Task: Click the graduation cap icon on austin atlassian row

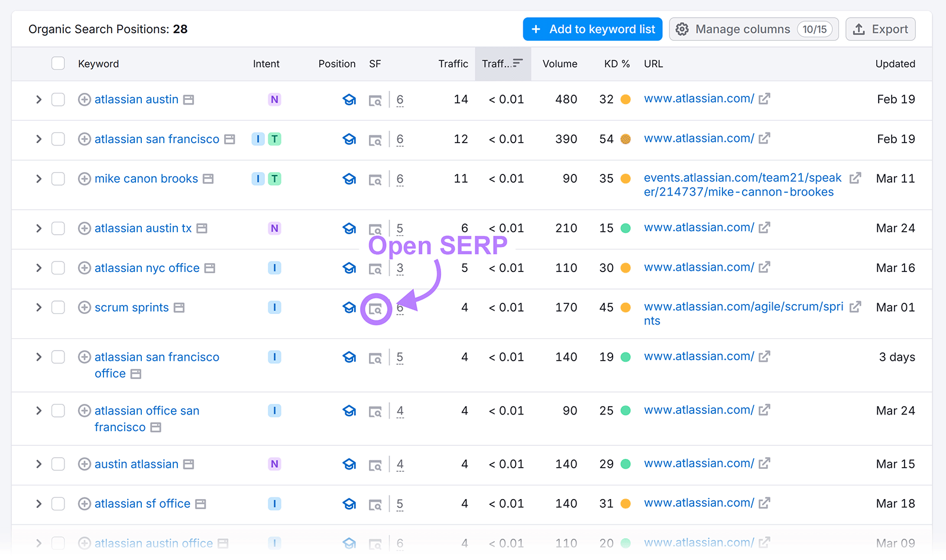Action: (349, 464)
